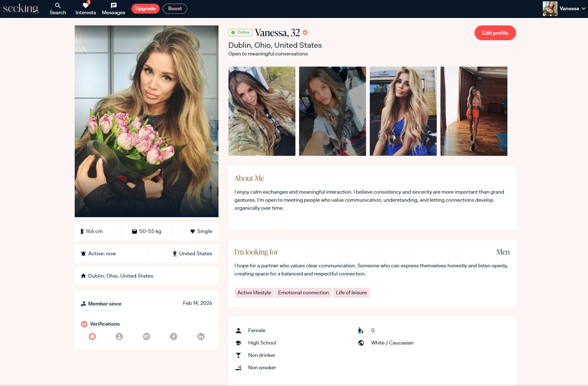Select the Emotional connection tag
The width and height of the screenshot is (588, 386).
tap(303, 293)
